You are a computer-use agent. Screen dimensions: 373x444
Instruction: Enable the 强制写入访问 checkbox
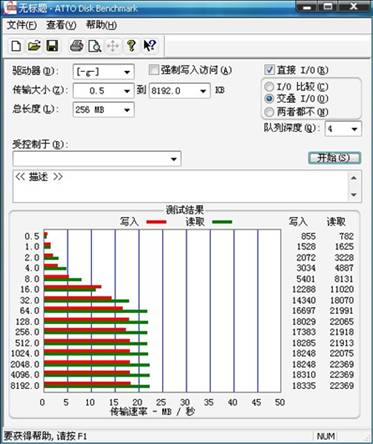(154, 70)
